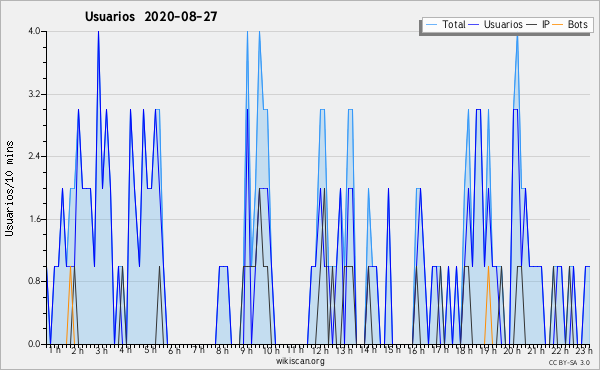This screenshot has height=370, width=600.
Task: Click the 'CC BY-SA 3.0' license text
Action: click(569, 362)
